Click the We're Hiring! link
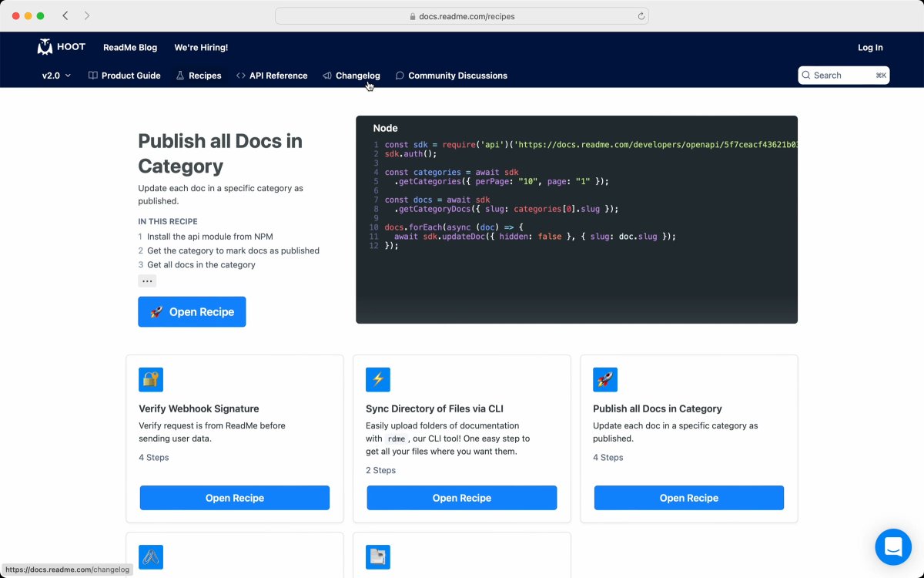The height and width of the screenshot is (578, 924). coord(201,47)
